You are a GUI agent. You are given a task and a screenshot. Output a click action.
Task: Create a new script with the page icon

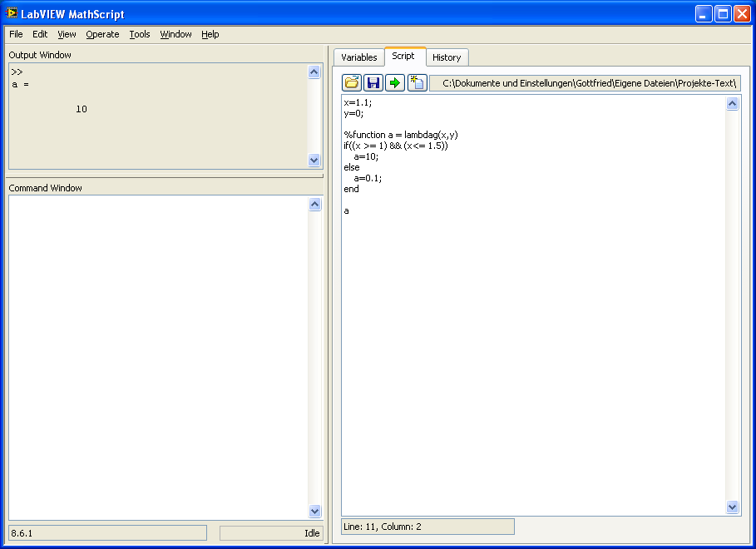pos(417,82)
